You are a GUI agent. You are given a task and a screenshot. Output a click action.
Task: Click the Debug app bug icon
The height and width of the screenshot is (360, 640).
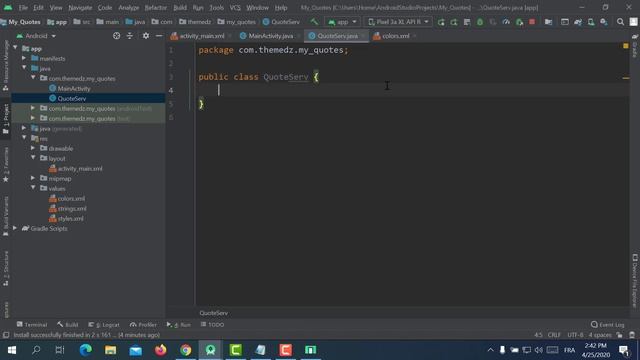point(480,22)
